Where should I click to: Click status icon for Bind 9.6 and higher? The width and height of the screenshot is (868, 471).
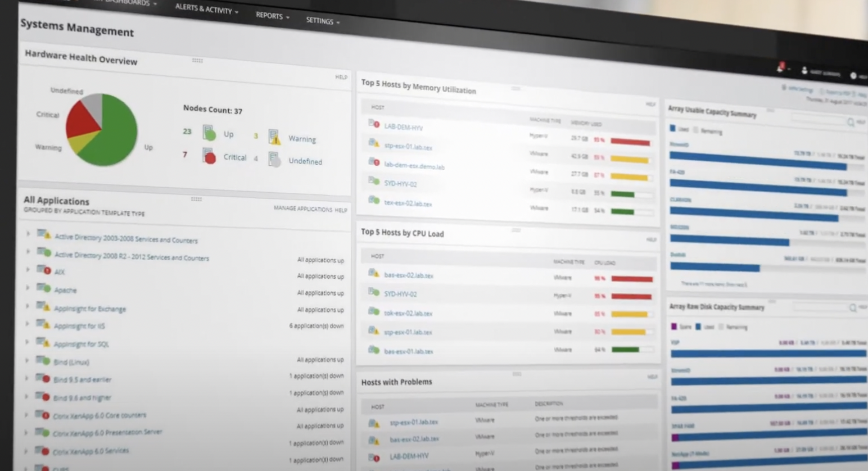coord(42,396)
